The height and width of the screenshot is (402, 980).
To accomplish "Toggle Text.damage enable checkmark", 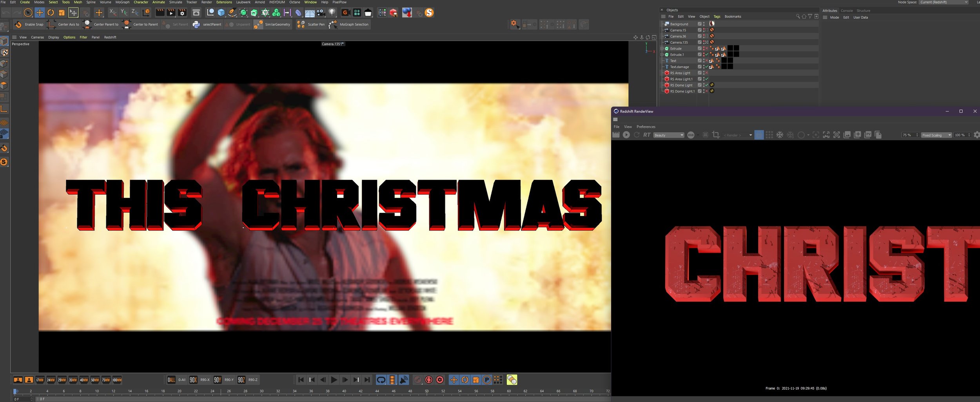I will point(707,67).
